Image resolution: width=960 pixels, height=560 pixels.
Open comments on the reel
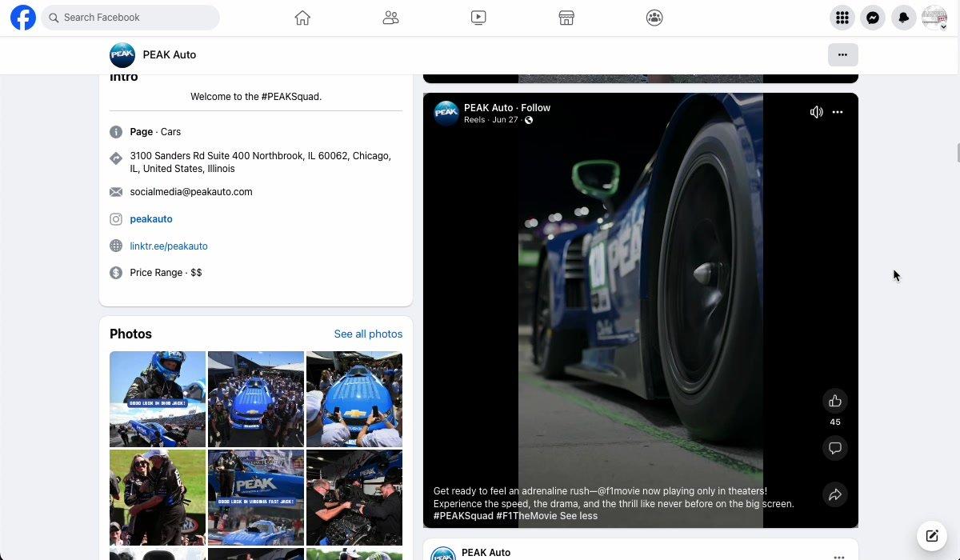pyautogui.click(x=835, y=448)
